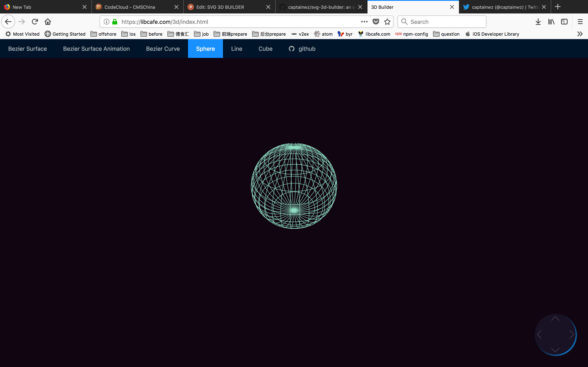Click the Pocket save icon
The width and height of the screenshot is (588, 367).
(x=376, y=22)
